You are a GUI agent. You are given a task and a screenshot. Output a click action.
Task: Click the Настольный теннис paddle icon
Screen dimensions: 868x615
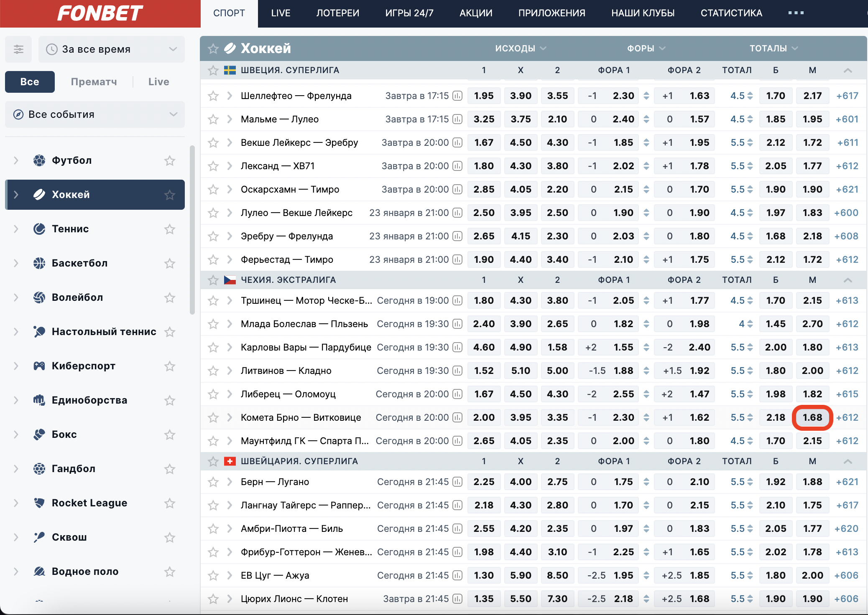coord(39,332)
